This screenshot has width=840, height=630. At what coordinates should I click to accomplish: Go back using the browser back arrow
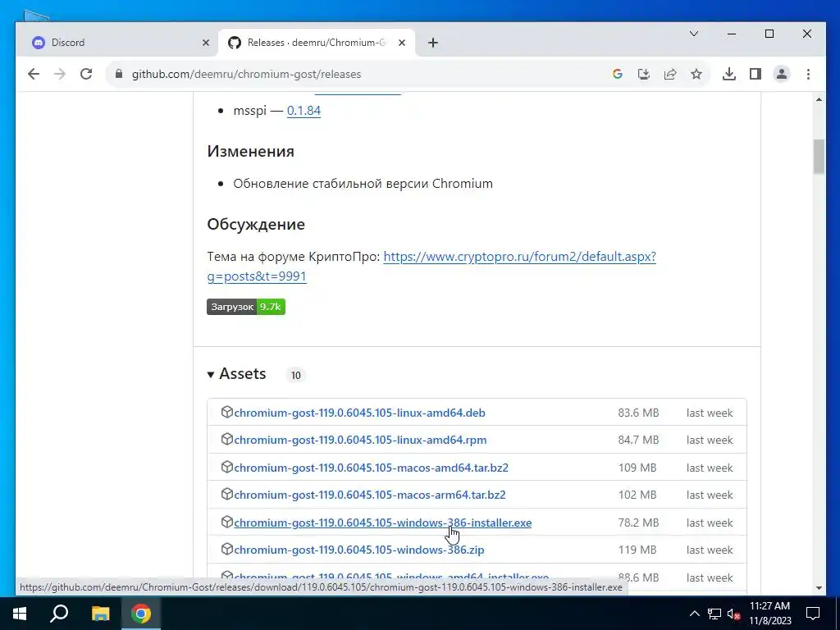tap(33, 74)
